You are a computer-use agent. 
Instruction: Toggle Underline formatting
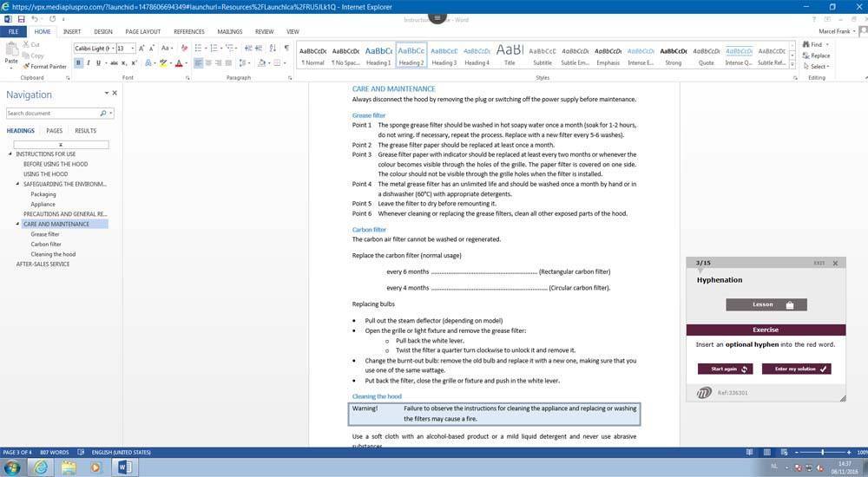pos(97,62)
